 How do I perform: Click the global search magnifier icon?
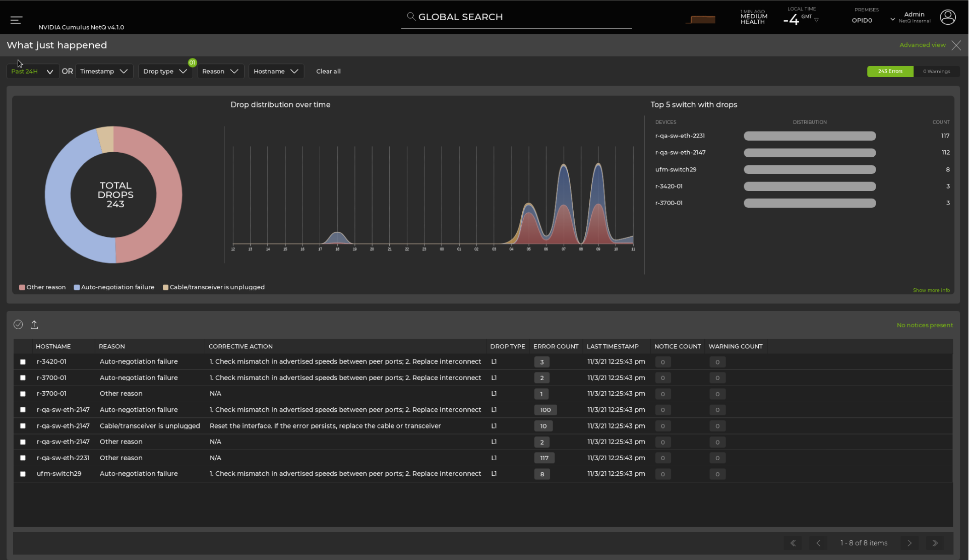click(x=411, y=17)
